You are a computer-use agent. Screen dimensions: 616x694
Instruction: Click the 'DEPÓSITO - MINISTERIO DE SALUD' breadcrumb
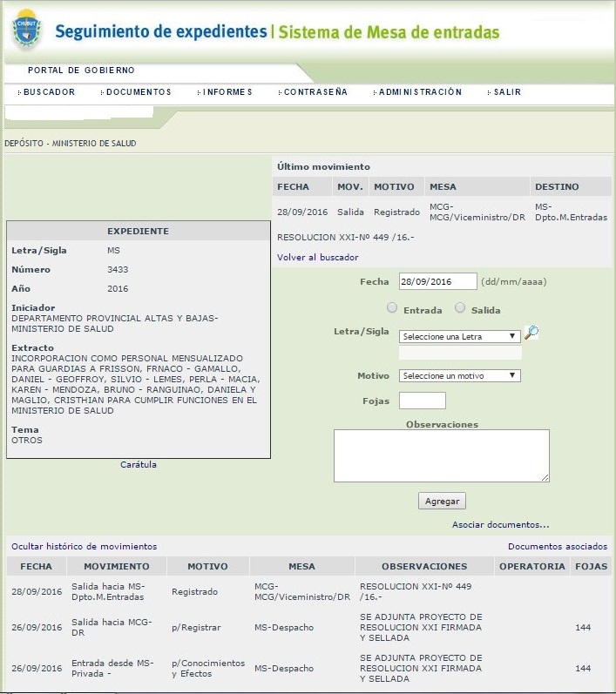pos(71,144)
